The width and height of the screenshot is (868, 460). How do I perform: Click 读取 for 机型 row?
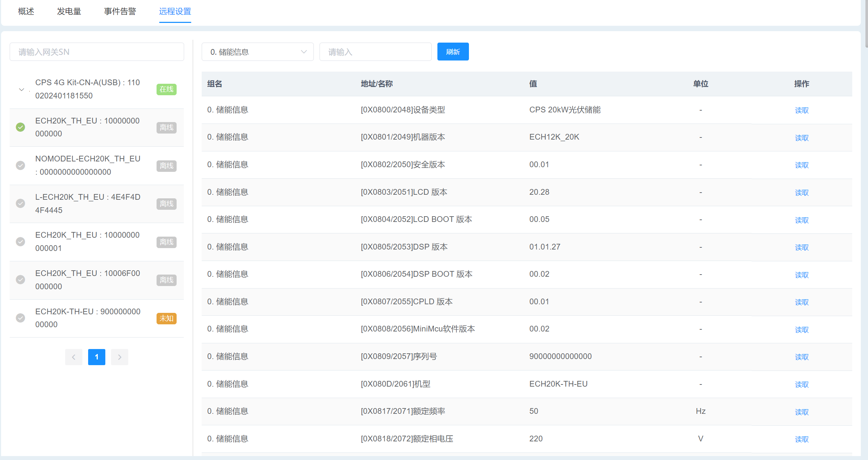coord(802,384)
